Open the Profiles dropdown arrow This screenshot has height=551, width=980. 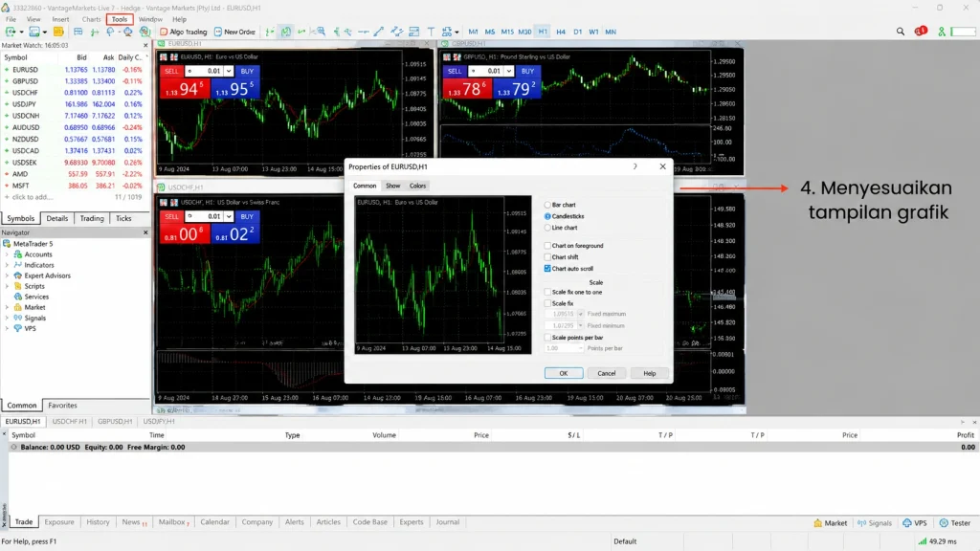44,32
